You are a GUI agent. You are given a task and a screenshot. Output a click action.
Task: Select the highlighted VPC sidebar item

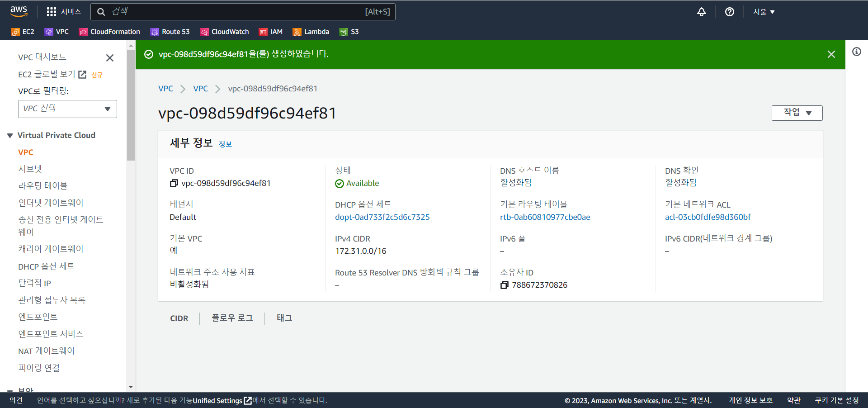click(x=26, y=152)
